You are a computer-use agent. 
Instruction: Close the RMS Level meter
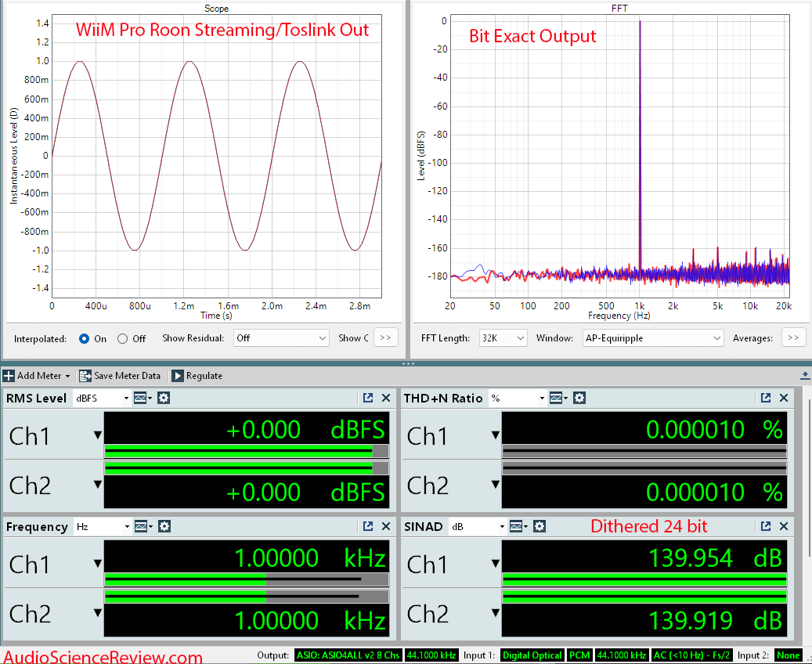[386, 398]
